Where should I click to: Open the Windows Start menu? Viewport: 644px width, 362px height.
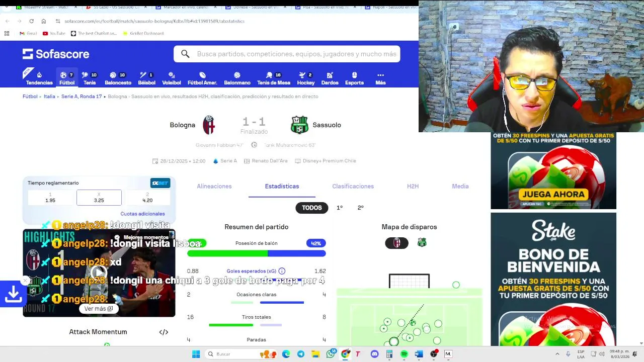[x=196, y=354]
